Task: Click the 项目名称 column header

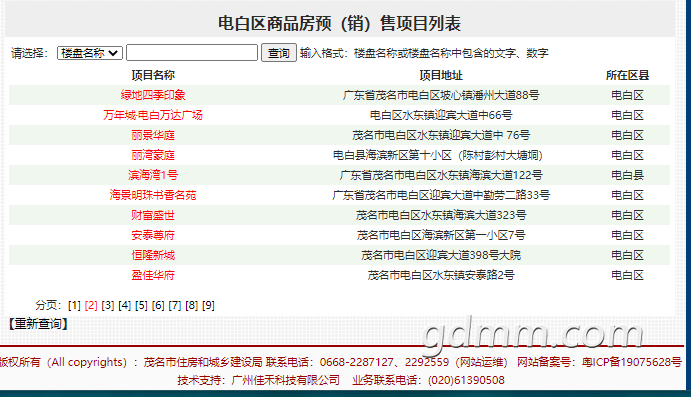Action: pos(153,75)
